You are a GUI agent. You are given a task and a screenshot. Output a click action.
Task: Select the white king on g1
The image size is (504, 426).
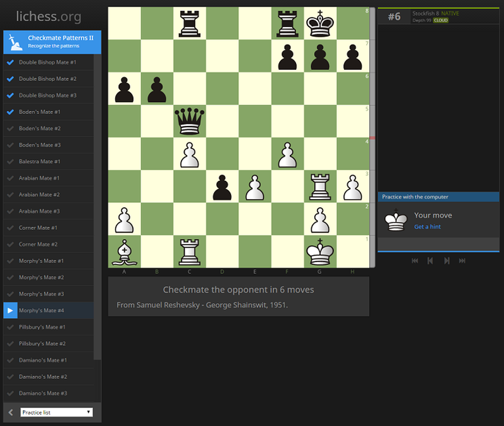[320, 251]
